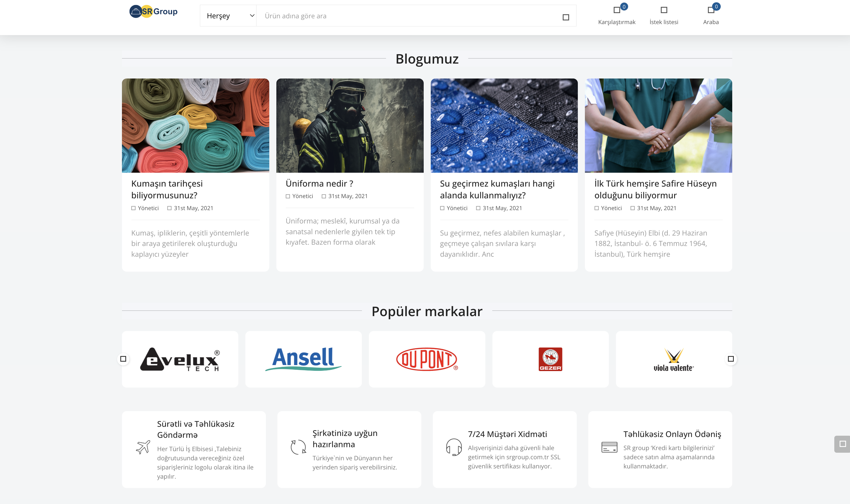Open the İstek listesi wishlist icon

(664, 10)
